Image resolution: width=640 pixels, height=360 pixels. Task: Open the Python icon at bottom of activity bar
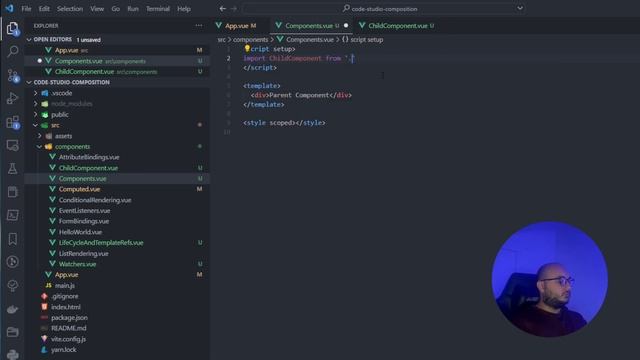click(13, 354)
